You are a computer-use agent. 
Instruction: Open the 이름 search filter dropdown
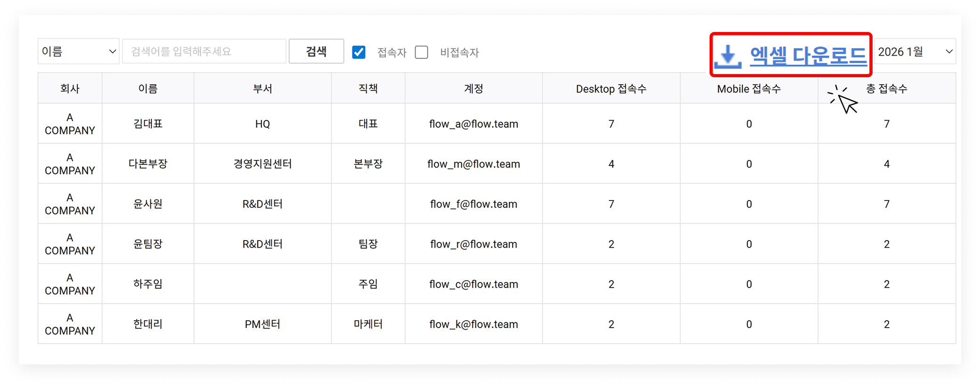click(x=78, y=51)
